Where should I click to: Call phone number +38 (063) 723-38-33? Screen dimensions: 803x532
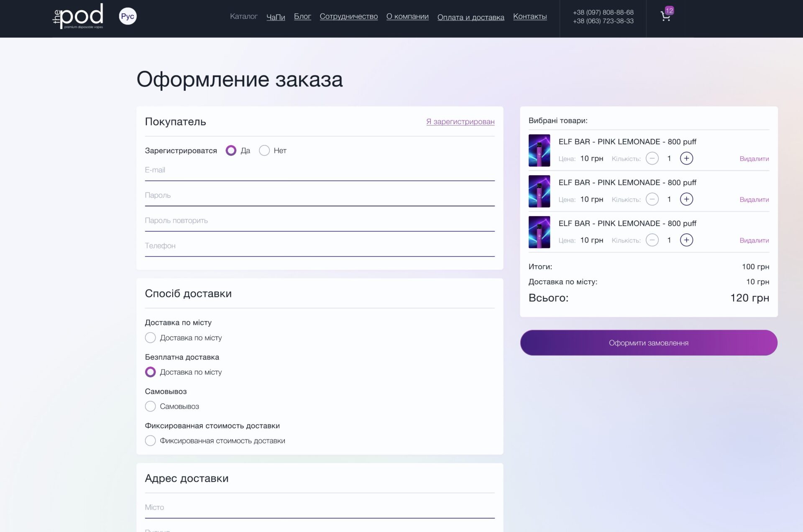coord(603,21)
